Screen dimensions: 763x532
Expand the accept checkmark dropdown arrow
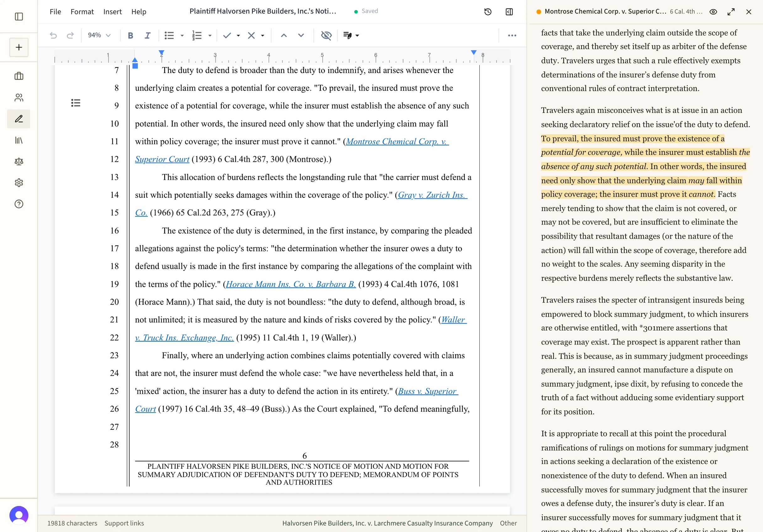238,35
